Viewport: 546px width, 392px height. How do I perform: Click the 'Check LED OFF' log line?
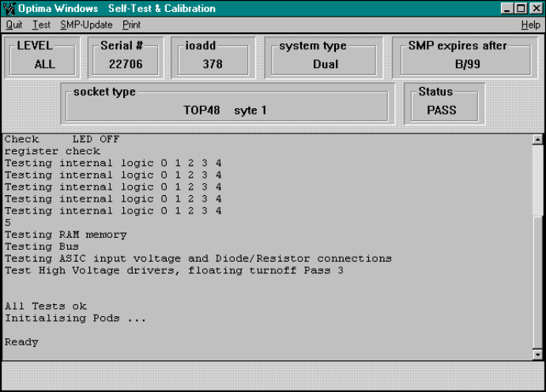62,139
